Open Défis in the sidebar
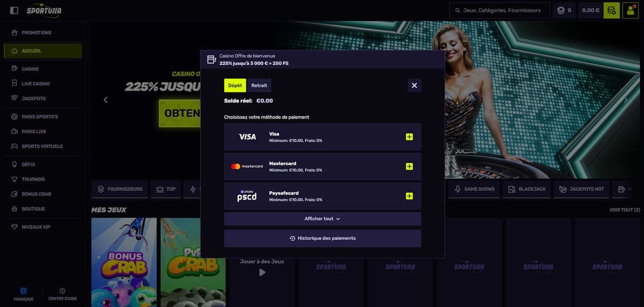The height and width of the screenshot is (307, 644). click(x=43, y=164)
